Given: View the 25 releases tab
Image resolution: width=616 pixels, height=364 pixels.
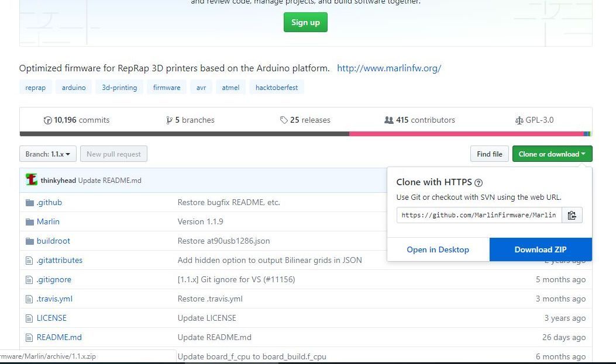Looking at the screenshot, I should (305, 120).
